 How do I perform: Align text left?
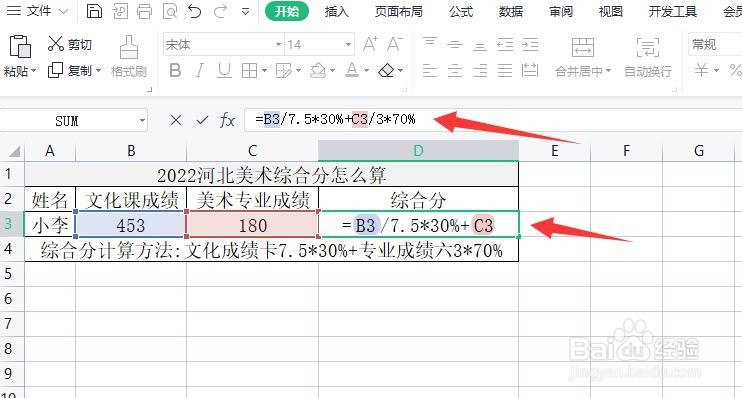430,71
